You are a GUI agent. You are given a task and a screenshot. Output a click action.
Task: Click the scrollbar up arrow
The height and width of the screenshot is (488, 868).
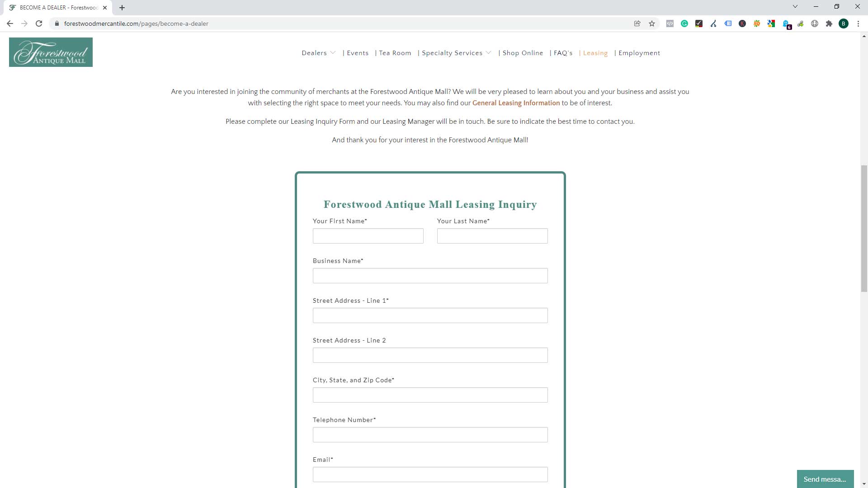pos(864,36)
